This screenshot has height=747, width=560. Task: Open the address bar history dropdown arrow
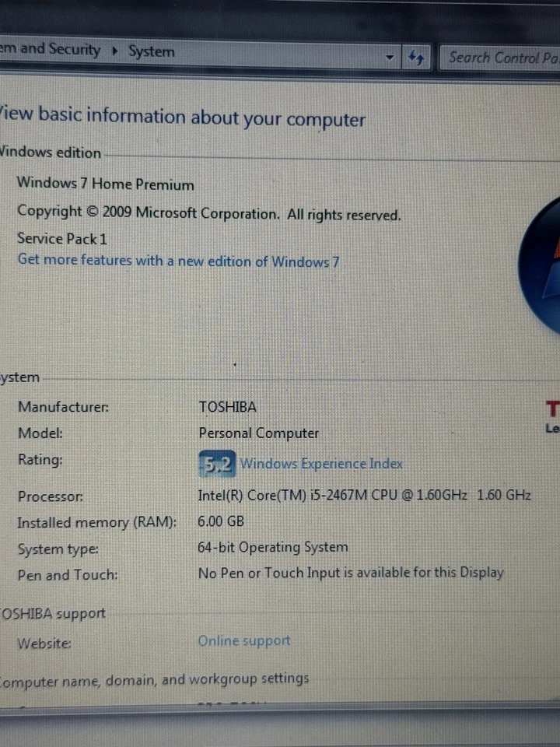pos(390,58)
